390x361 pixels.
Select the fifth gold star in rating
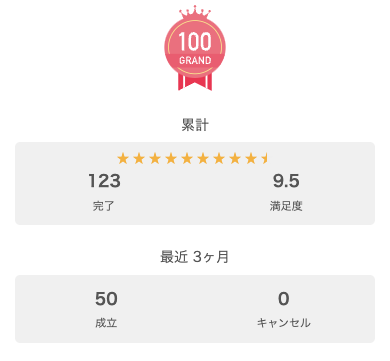pyautogui.click(x=187, y=158)
